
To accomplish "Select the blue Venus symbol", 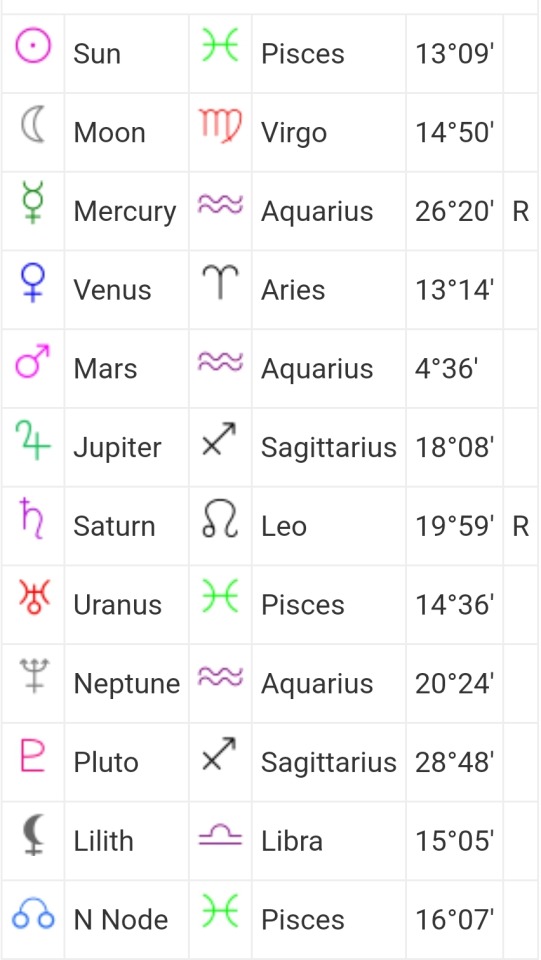I will [x=33, y=282].
